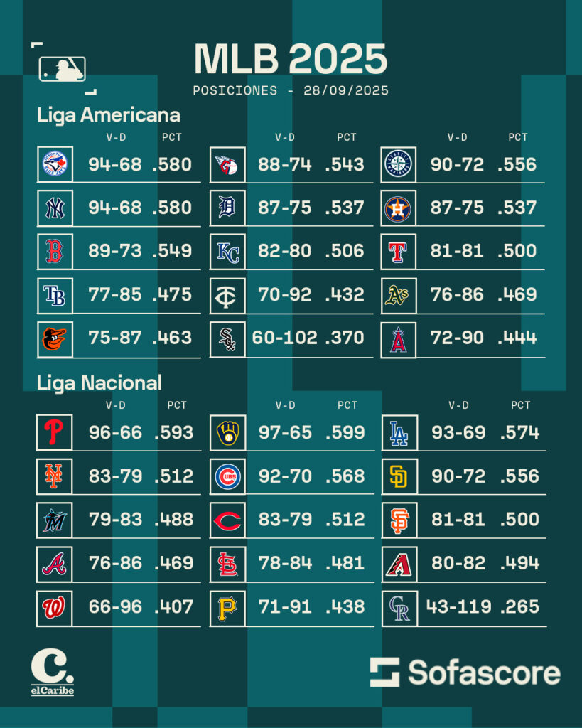This screenshot has width=582, height=728.
Task: Click the elCaribe logo
Action: pos(52,673)
